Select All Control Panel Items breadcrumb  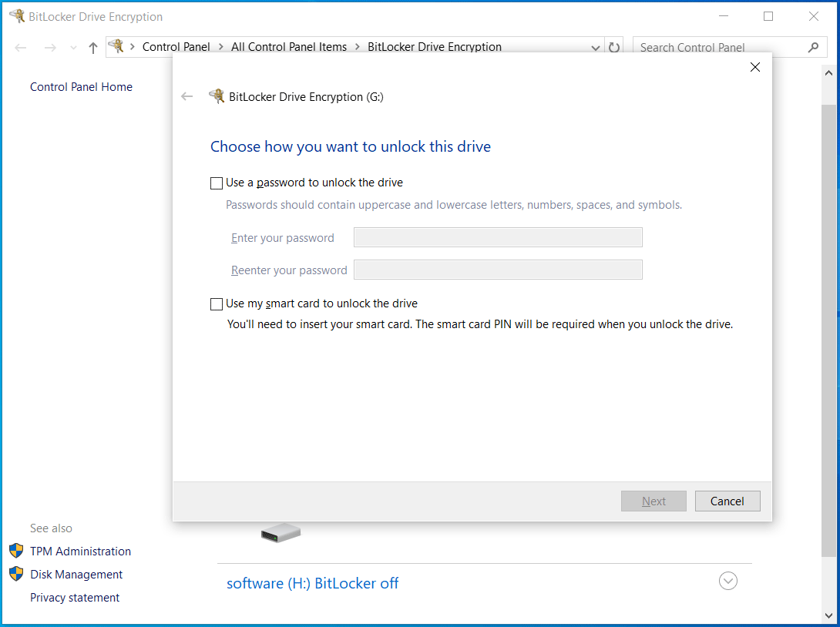tap(289, 47)
